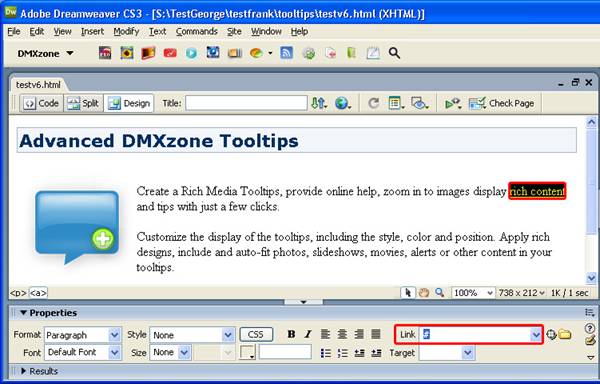Toggle Italic formatting
Screen dimensions: 600x384
pyautogui.click(x=308, y=335)
